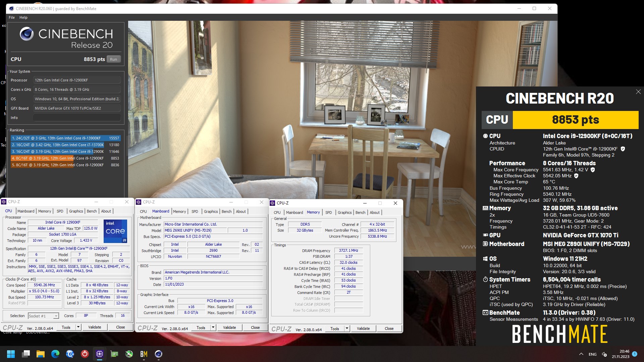Screen dimensions: 644x362
Task: Click Validate in the CPU-Z Memory window
Action: point(363,328)
